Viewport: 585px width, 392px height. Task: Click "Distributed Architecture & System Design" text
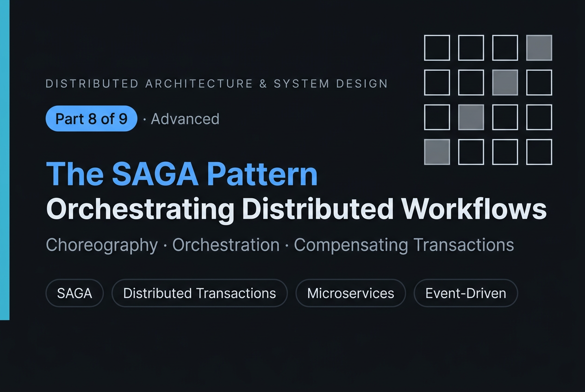click(217, 84)
